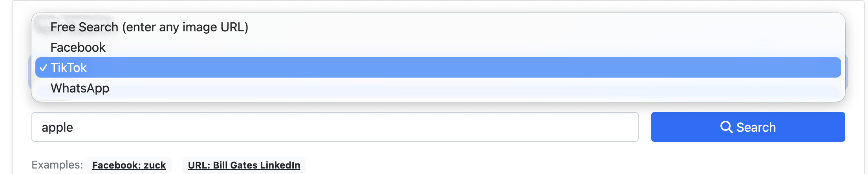Click the checkmark beside TikTok
The height and width of the screenshot is (174, 868).
[43, 68]
